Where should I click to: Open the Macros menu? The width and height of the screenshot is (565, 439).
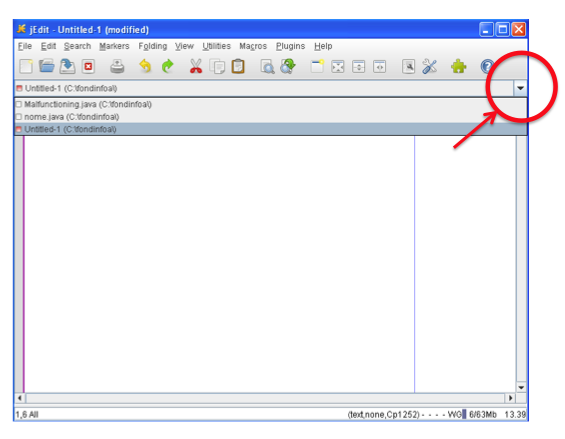point(253,46)
